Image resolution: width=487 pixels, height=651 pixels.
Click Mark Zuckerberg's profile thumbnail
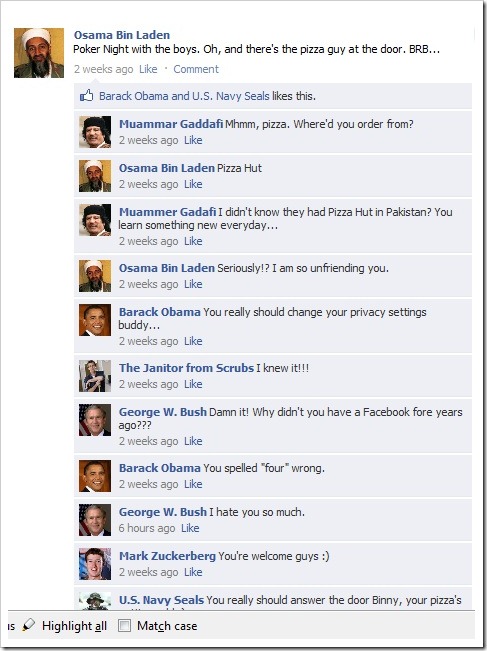[x=95, y=564]
